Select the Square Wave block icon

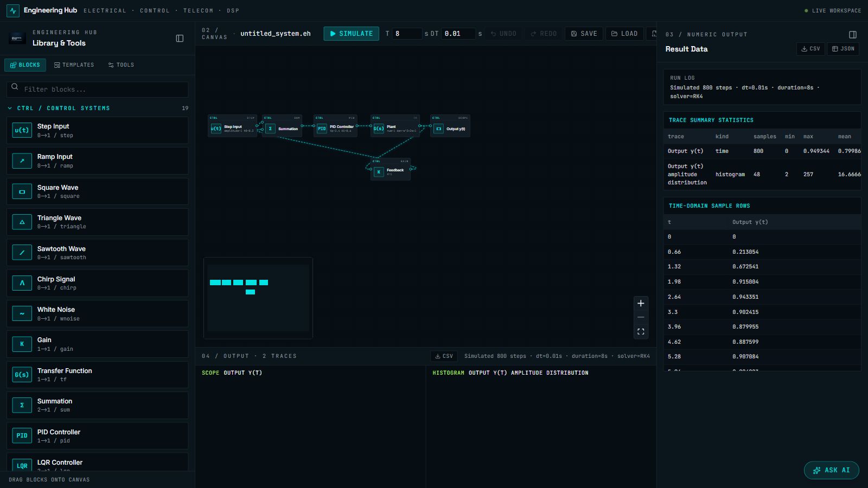pos(22,191)
